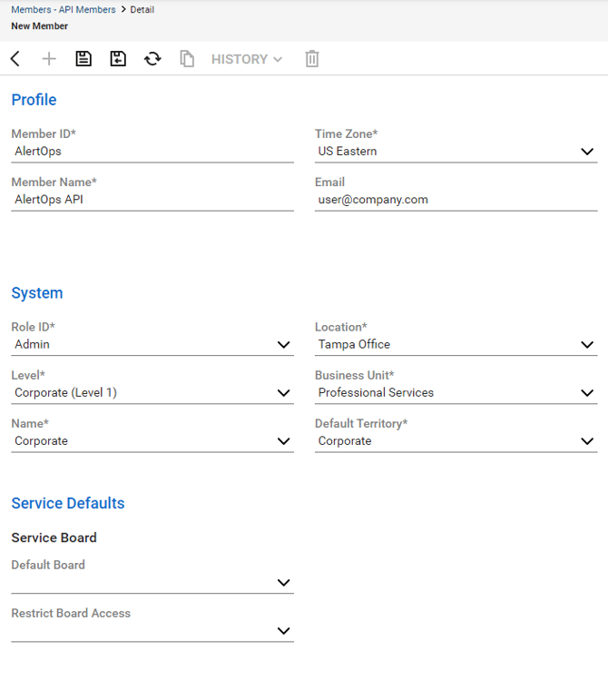Click the copy document icon
Image resolution: width=608 pixels, height=700 pixels.
(187, 59)
